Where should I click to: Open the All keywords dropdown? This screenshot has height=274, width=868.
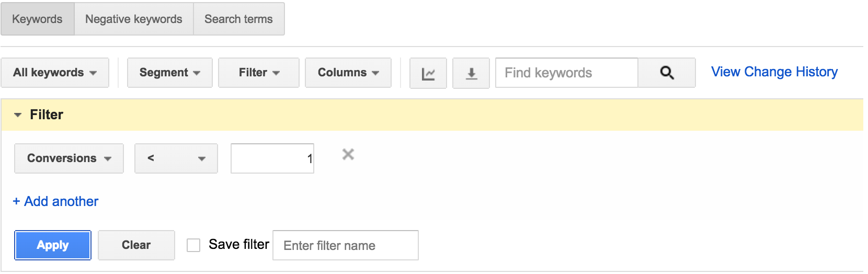pos(55,73)
